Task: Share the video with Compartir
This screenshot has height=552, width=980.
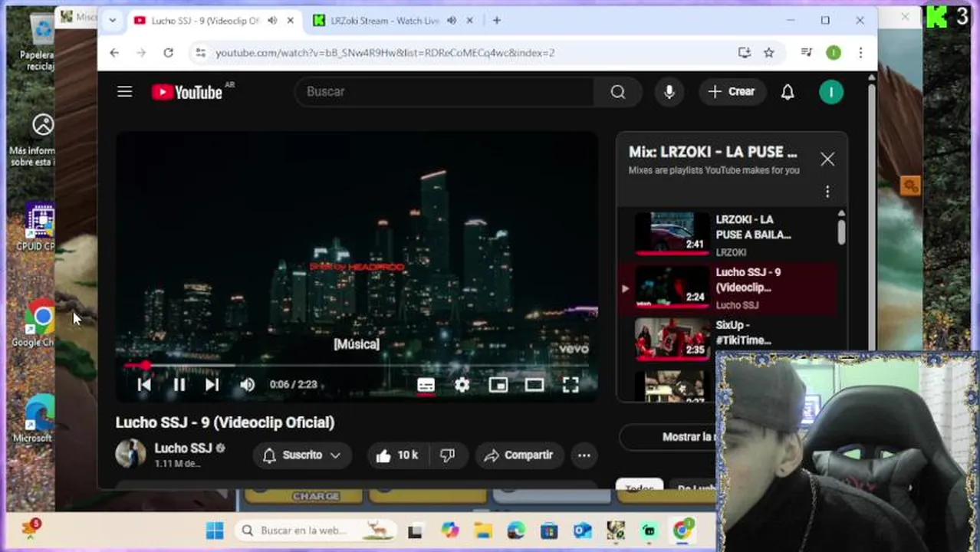Action: [x=519, y=455]
